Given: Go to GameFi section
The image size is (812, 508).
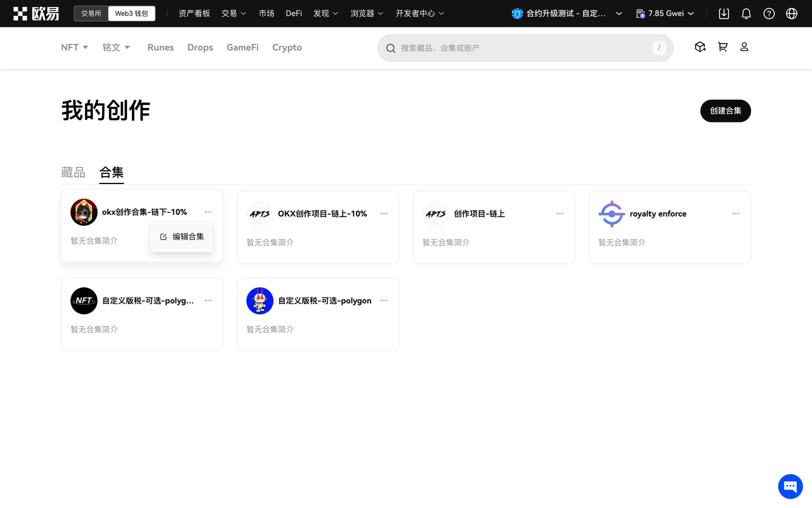Looking at the screenshot, I should tap(242, 48).
